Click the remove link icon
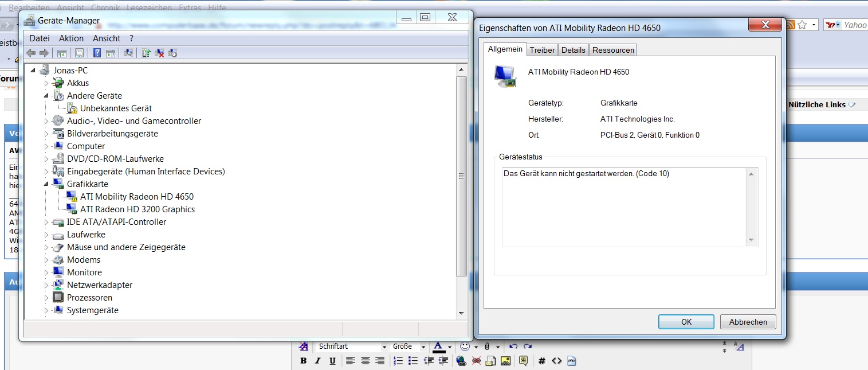The width and height of the screenshot is (868, 370). [x=476, y=361]
